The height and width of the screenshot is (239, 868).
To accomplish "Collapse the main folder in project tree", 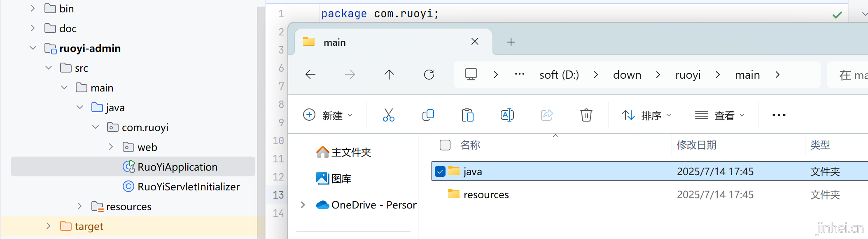I will pos(64,88).
